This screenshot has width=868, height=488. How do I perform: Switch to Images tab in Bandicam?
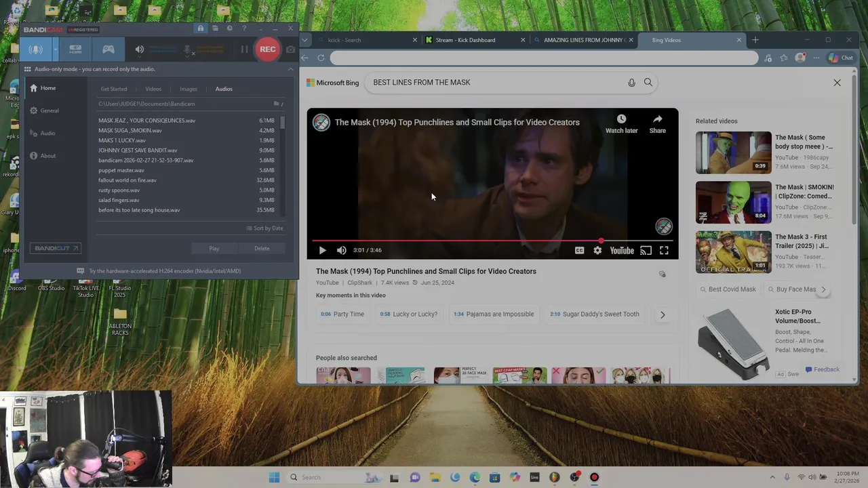pos(189,89)
